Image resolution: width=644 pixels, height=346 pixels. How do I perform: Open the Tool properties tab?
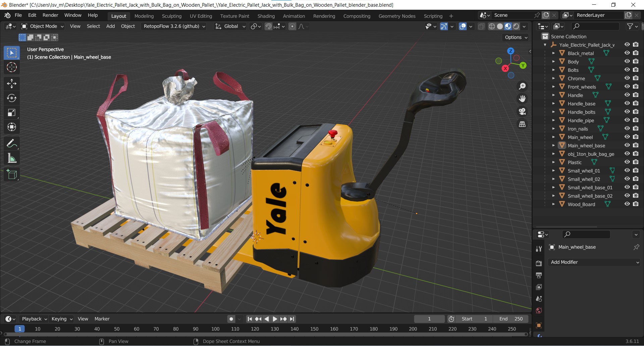pyautogui.click(x=539, y=249)
